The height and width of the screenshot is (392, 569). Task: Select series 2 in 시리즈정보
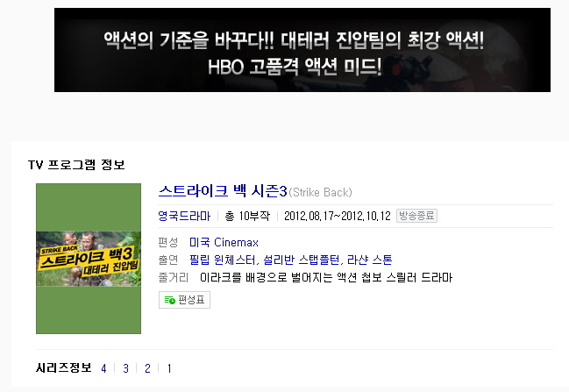coord(147,368)
